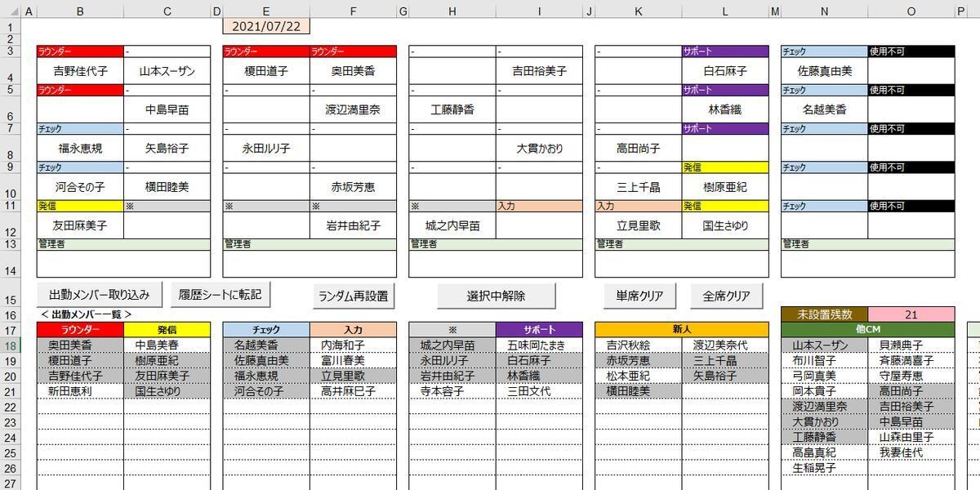Select column E header
980x490 pixels.
click(266, 11)
